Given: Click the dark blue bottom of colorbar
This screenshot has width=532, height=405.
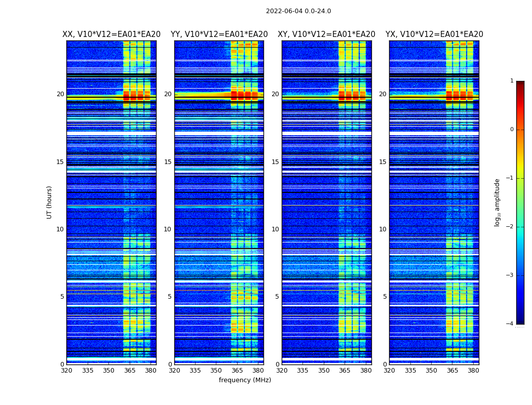Looking at the screenshot, I should 520,316.
